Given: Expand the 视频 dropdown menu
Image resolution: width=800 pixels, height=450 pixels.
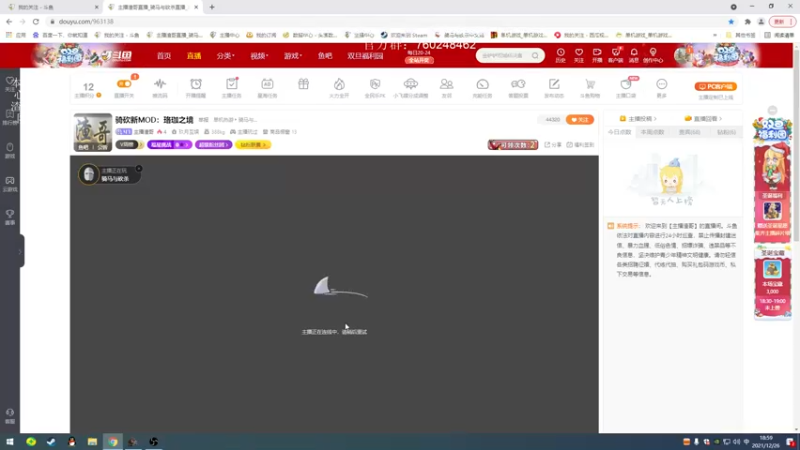Looking at the screenshot, I should coord(259,56).
